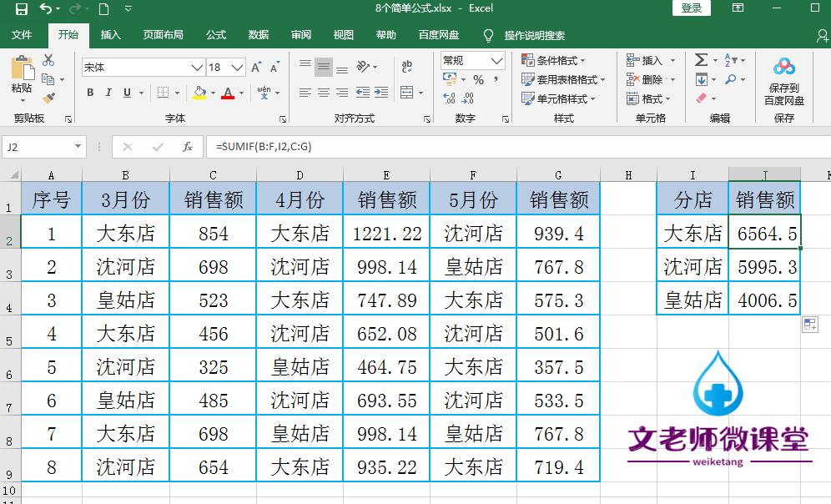
Task: Toggle underline formatting
Action: tap(126, 93)
